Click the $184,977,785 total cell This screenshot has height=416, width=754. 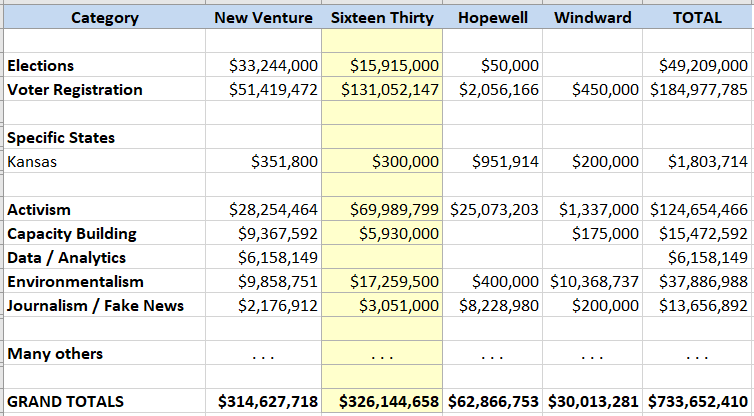[699, 89]
